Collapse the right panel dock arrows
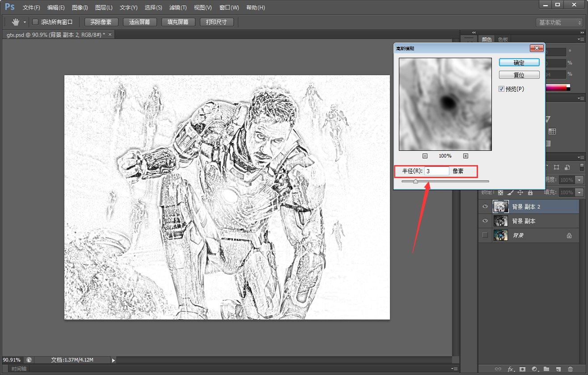Image resolution: width=588 pixels, height=375 pixels. [x=581, y=32]
